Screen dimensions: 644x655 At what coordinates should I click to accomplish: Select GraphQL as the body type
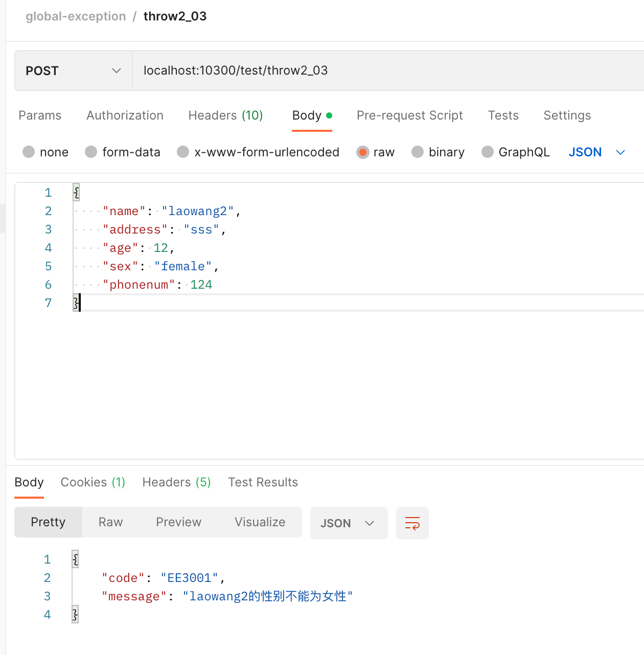click(x=488, y=152)
